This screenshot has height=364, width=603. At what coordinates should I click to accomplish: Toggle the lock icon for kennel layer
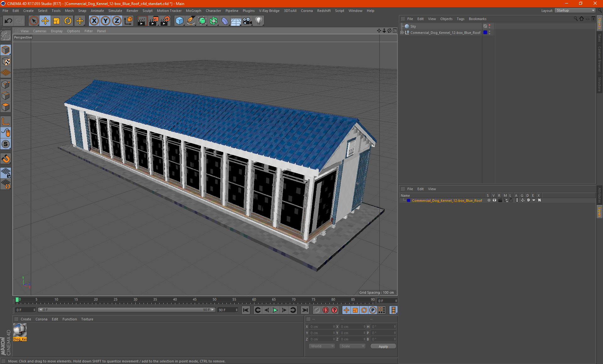(511, 200)
